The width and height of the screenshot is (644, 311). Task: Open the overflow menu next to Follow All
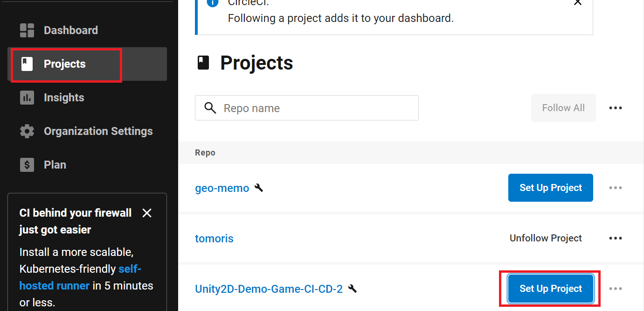tap(616, 108)
